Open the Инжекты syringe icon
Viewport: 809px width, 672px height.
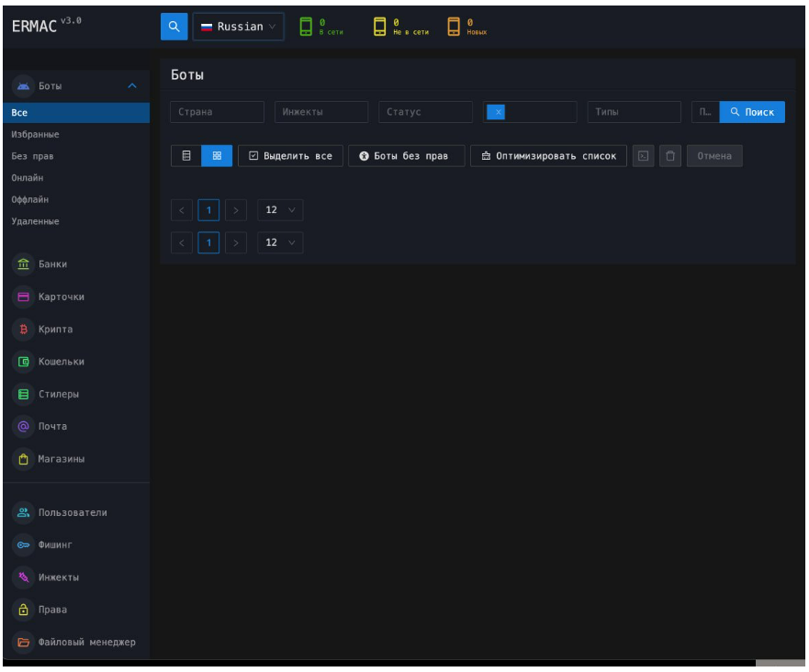(x=23, y=577)
